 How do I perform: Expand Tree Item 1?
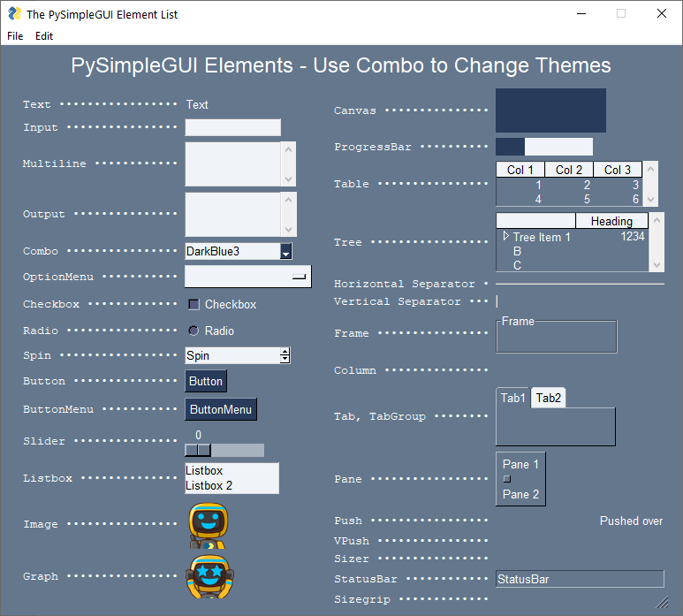pos(505,237)
